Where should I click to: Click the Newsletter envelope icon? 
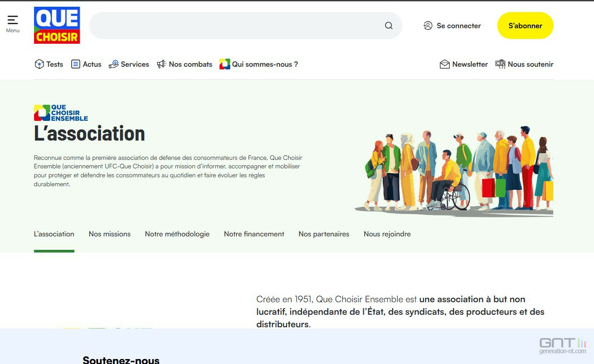click(x=444, y=64)
